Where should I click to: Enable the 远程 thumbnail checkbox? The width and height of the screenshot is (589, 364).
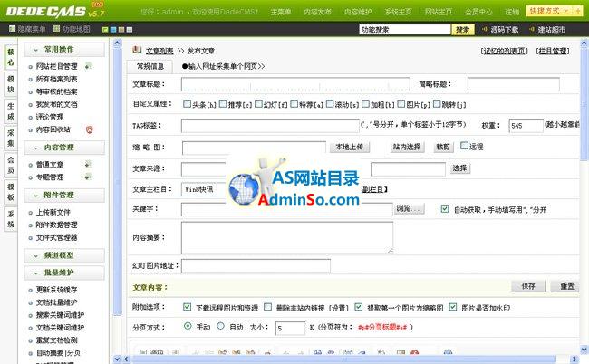(465, 146)
